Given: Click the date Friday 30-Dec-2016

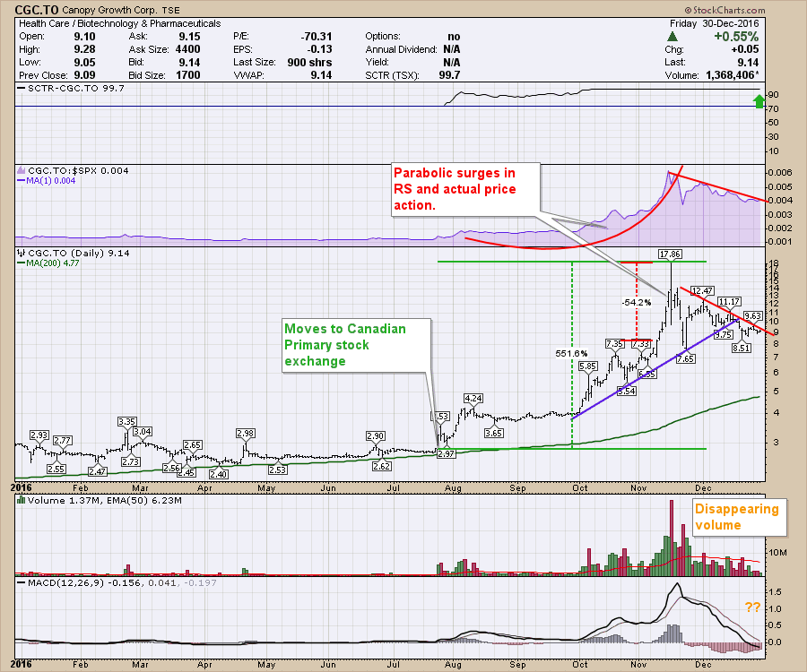Looking at the screenshot, I should coord(715,23).
